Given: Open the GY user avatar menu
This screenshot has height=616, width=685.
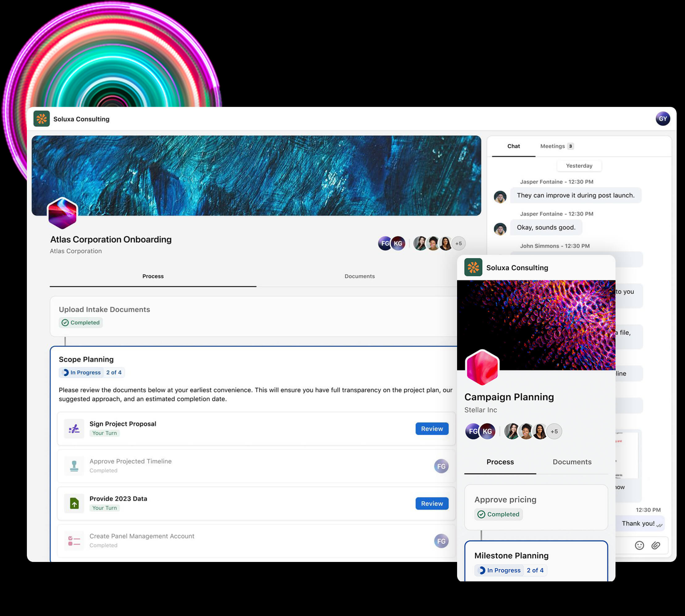Looking at the screenshot, I should tap(663, 119).
